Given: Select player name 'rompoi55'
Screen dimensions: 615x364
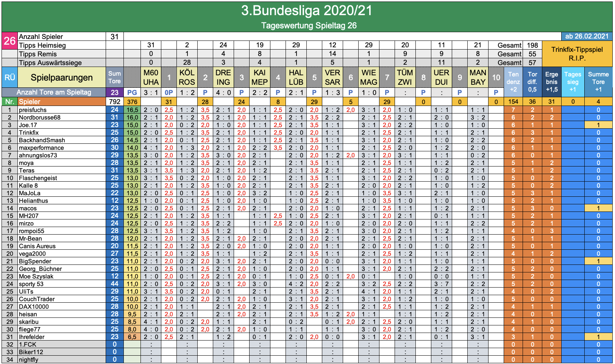Looking at the screenshot, I should pyautogui.click(x=31, y=231).
